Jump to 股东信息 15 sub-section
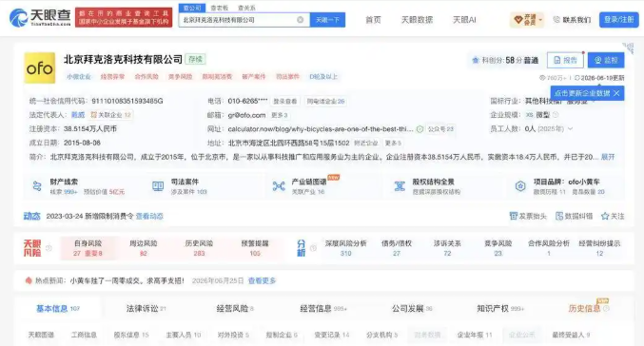 click(131, 335)
